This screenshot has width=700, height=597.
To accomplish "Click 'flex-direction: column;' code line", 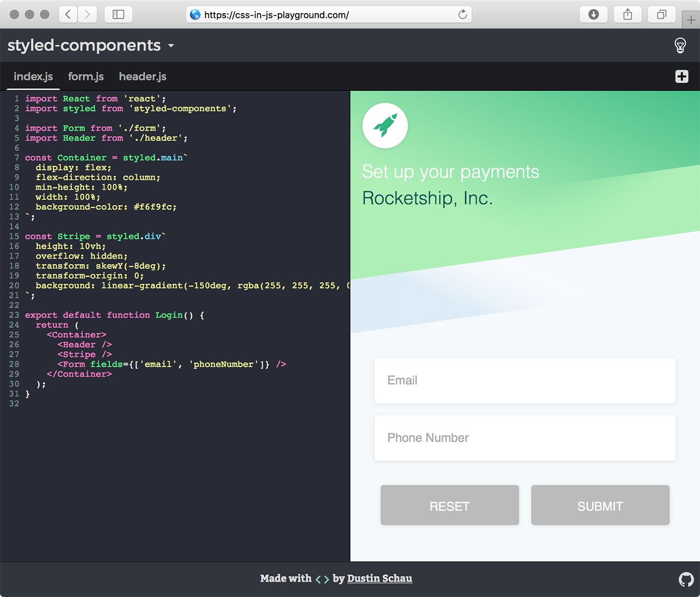I will (98, 177).
